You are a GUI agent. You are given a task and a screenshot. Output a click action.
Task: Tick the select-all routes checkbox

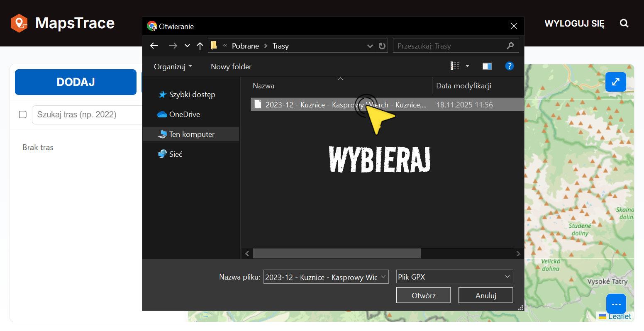click(23, 114)
